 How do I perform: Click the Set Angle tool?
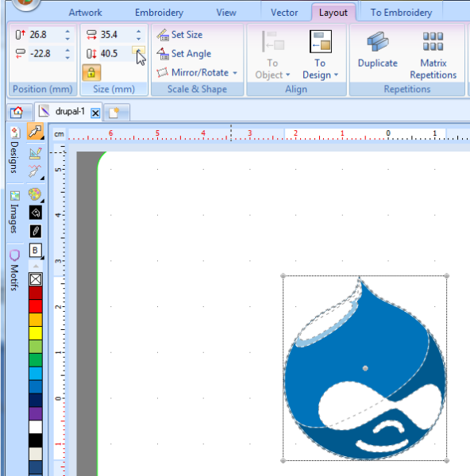click(x=184, y=54)
